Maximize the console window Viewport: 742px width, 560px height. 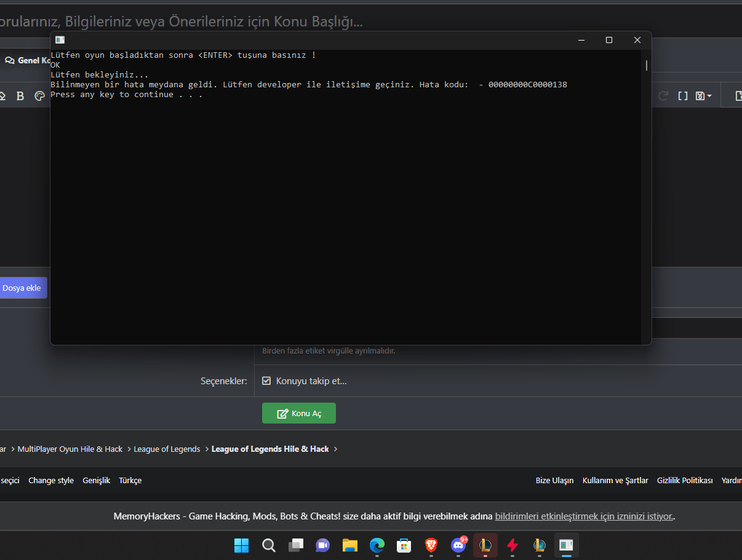tap(609, 40)
